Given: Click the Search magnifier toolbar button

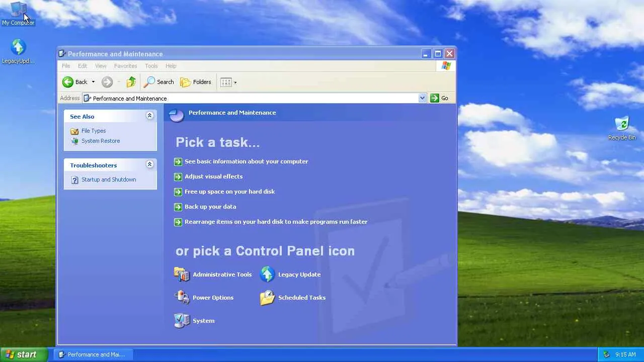Looking at the screenshot, I should [159, 82].
